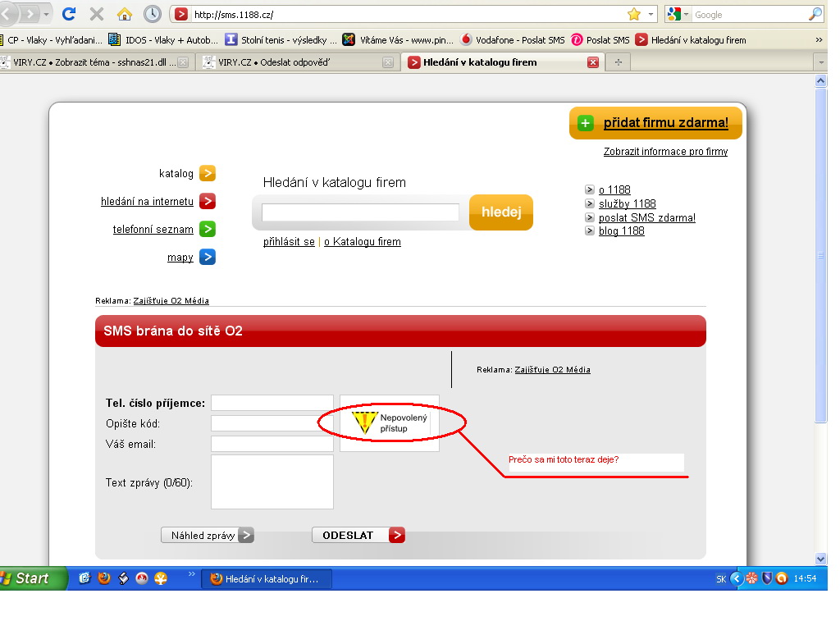
Task: Switch to VIRY.CZ Odeslat odpověď tab
Action: click(296, 62)
